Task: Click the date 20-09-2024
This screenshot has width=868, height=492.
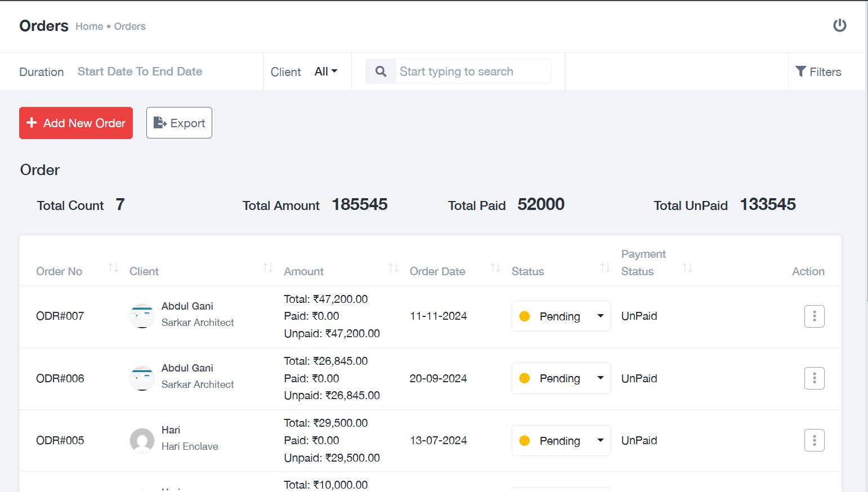Action: click(x=438, y=378)
